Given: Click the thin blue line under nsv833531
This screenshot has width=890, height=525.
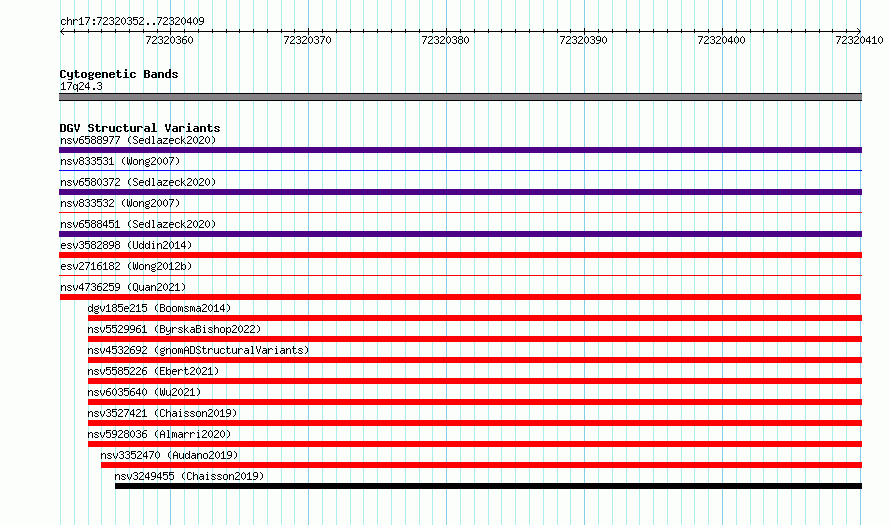Looking at the screenshot, I should 460,170.
